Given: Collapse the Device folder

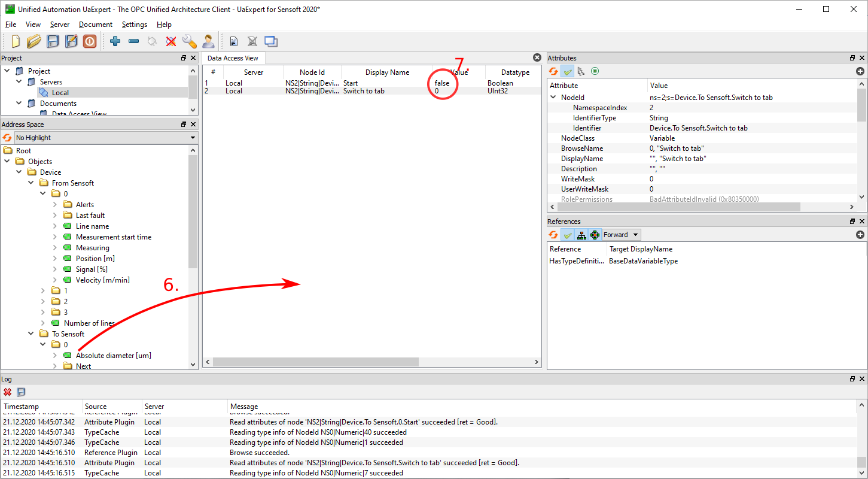Looking at the screenshot, I should (x=19, y=172).
